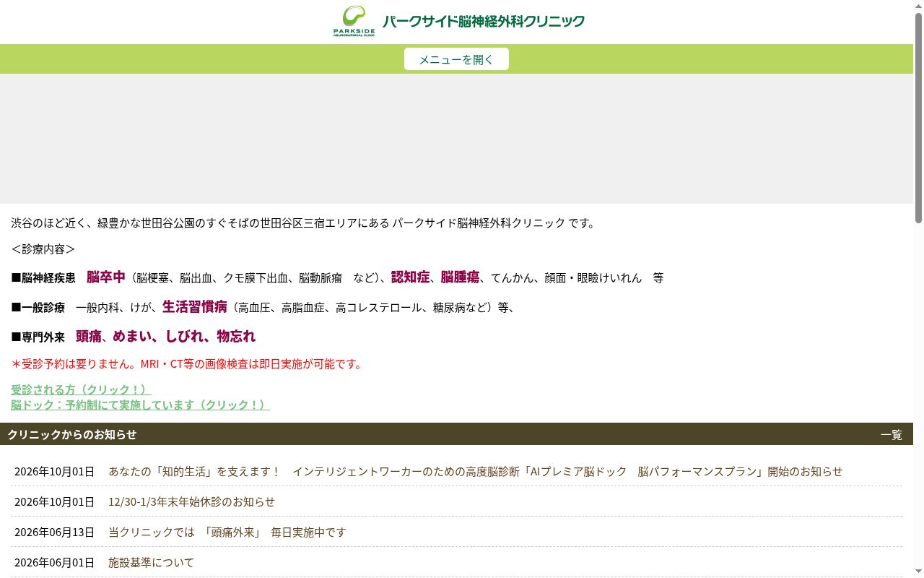The image size is (924, 578).
Task: Click the gray banner image area
Action: pyautogui.click(x=456, y=139)
